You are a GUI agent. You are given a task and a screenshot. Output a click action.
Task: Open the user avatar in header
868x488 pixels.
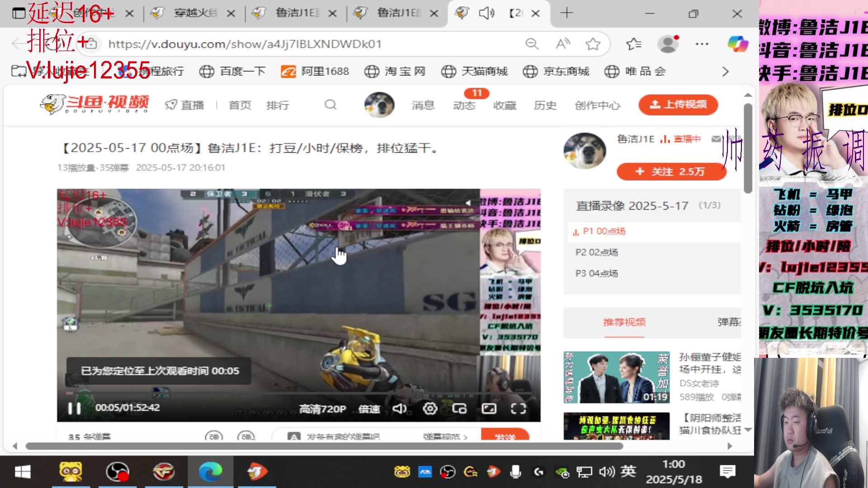[x=379, y=105]
